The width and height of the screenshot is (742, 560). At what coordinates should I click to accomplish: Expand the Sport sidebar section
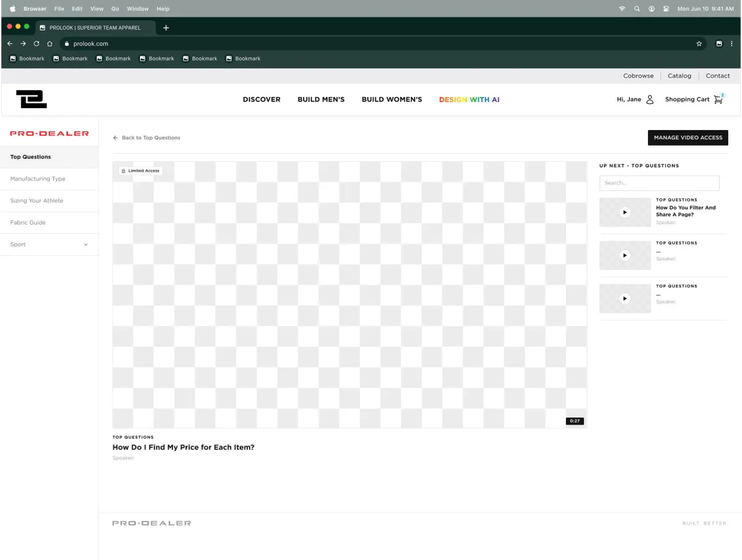49,245
